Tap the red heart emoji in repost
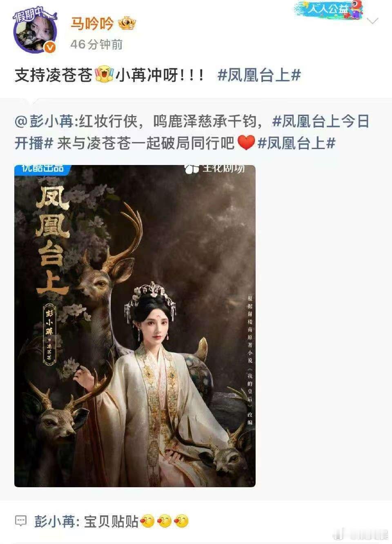392x544 pixels. 246,143
